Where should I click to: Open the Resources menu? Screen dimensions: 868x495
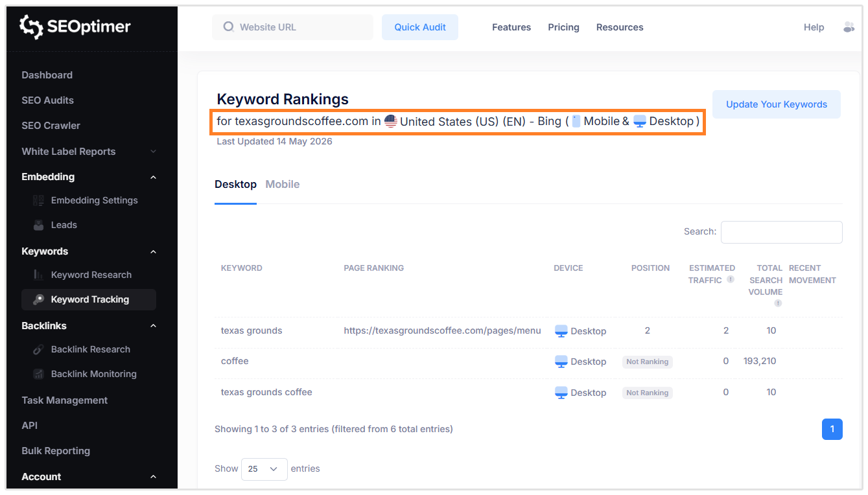[620, 27]
